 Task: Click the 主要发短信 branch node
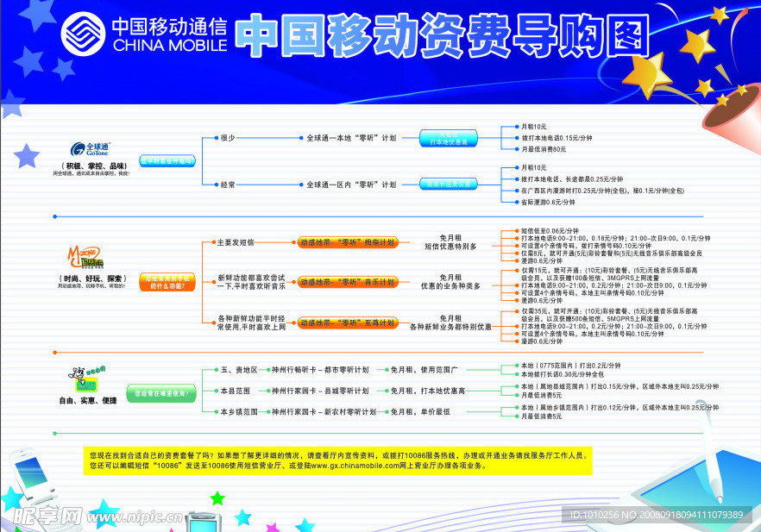[x=236, y=242]
